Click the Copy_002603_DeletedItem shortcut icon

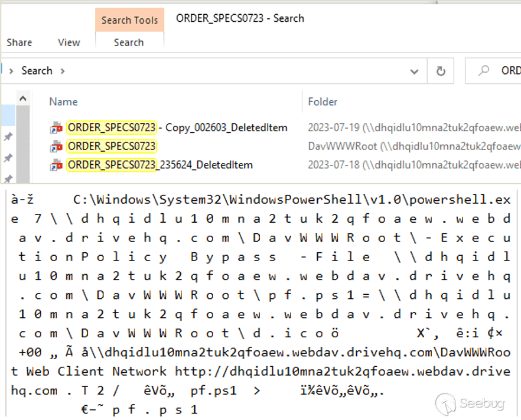point(56,128)
